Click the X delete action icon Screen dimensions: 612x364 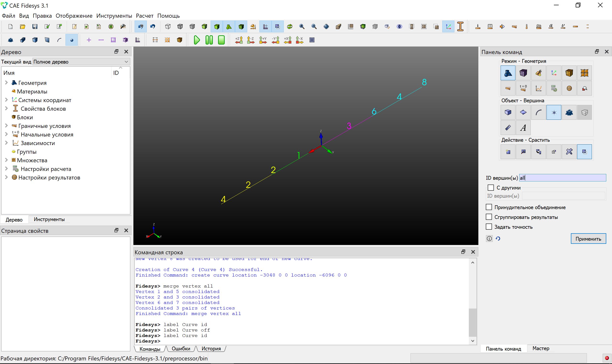point(569,152)
